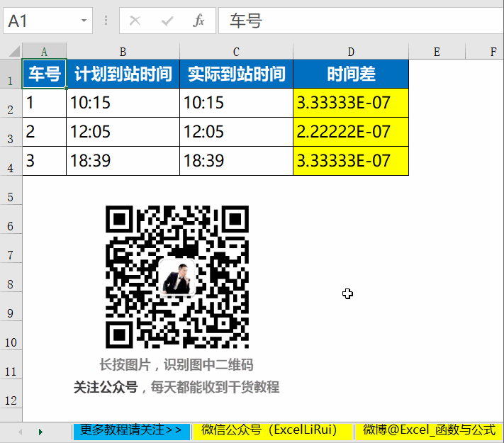
Task: Click header cell 时间差
Action: tap(351, 74)
